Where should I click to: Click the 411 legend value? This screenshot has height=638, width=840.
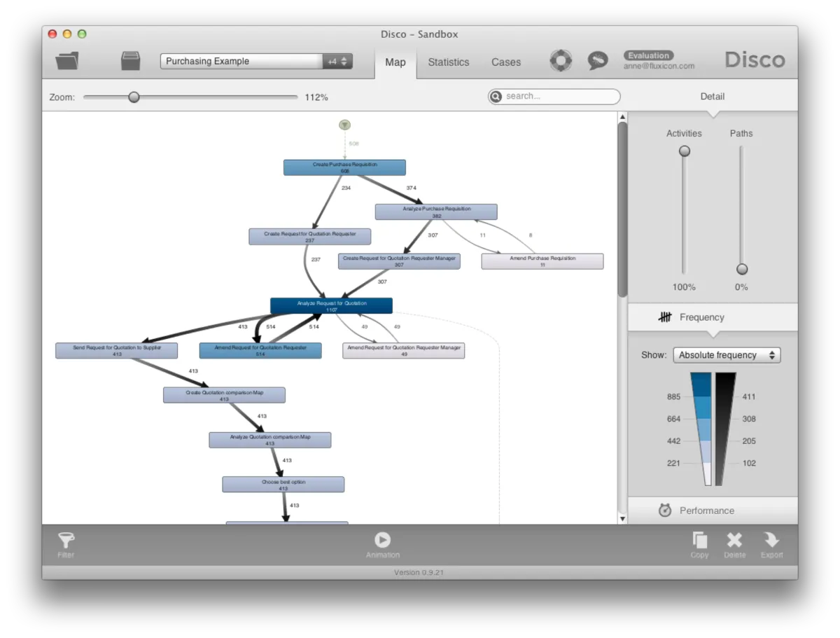point(748,397)
